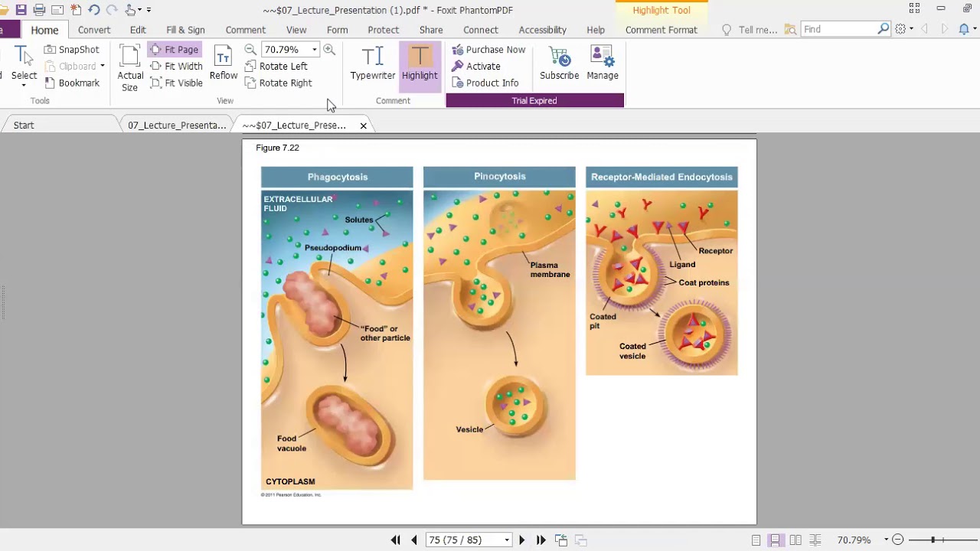Toggle Fit Page view mode
Image resolution: width=980 pixels, height=551 pixels.
(x=174, y=50)
